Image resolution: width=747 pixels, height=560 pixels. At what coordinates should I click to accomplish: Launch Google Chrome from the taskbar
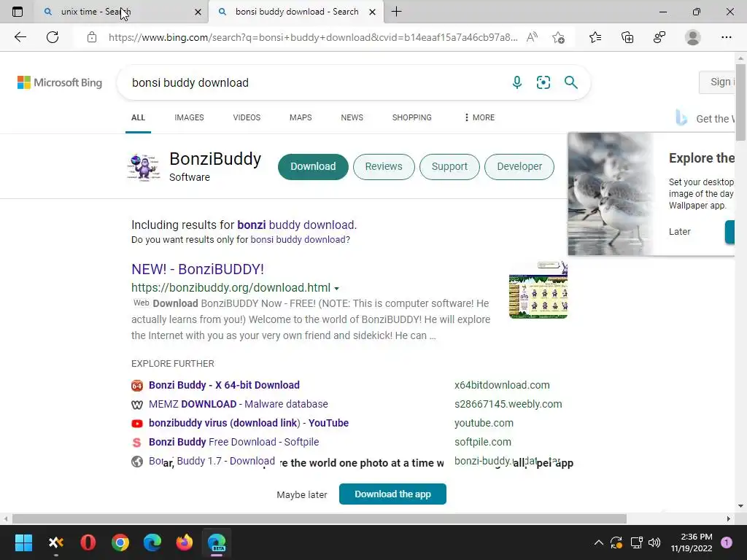(120, 542)
